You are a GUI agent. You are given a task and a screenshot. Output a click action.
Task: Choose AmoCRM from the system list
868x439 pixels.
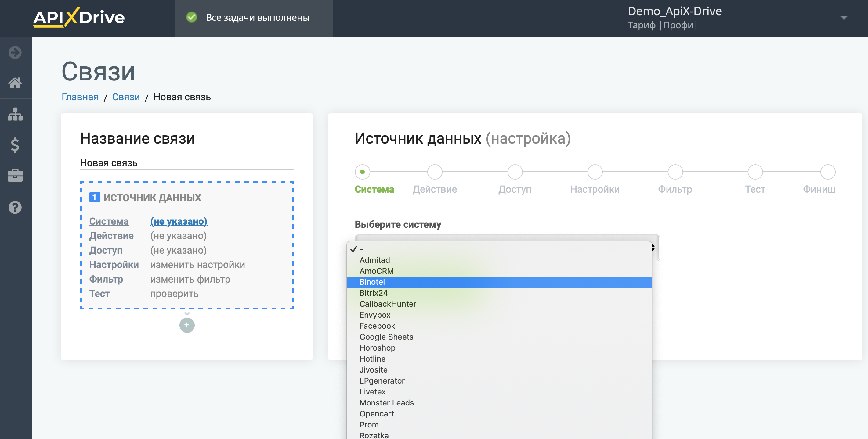click(499, 271)
